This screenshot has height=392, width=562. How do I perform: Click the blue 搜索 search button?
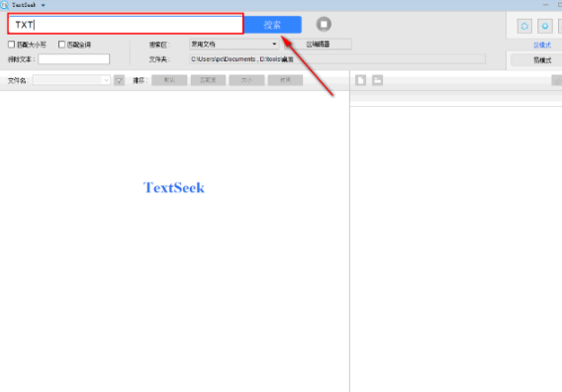(x=272, y=25)
